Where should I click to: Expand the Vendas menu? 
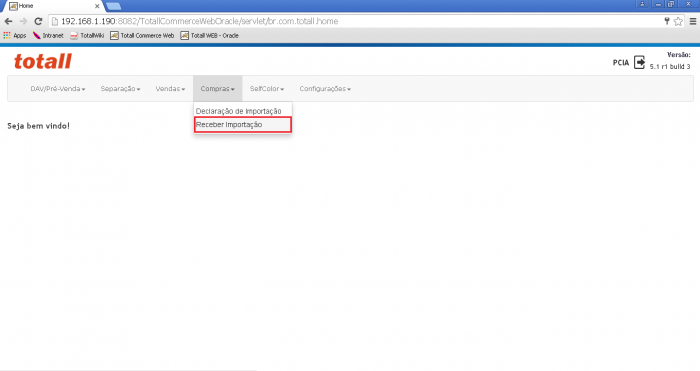pos(170,89)
